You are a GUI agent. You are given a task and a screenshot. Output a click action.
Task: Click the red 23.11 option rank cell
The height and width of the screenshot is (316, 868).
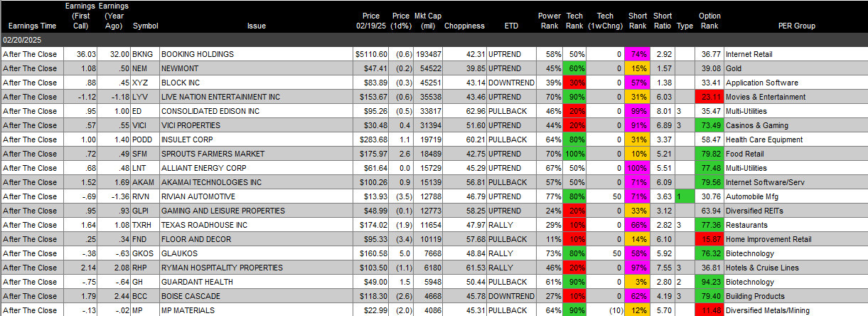tap(709, 97)
